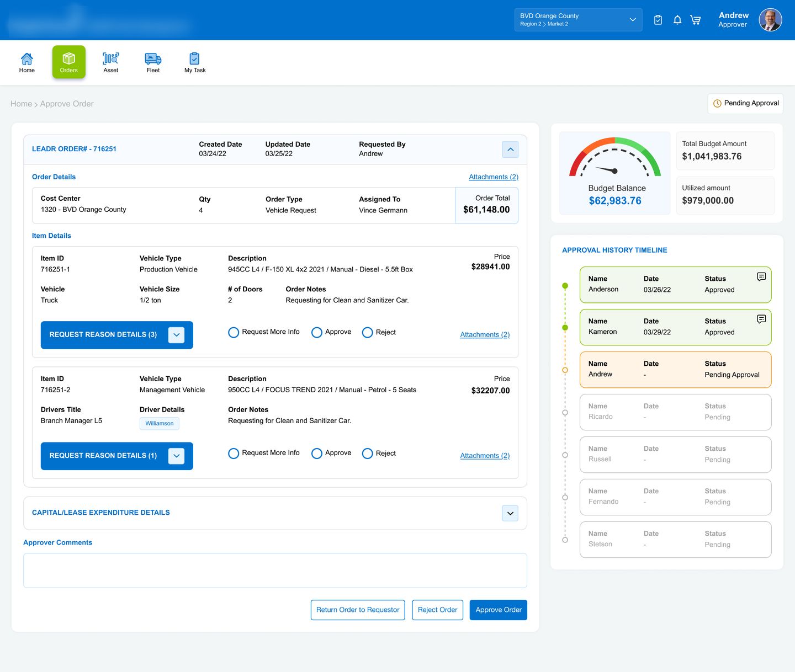Collapse the LEADR ORDER# 716251 panel
The width and height of the screenshot is (795, 672).
pyautogui.click(x=510, y=150)
